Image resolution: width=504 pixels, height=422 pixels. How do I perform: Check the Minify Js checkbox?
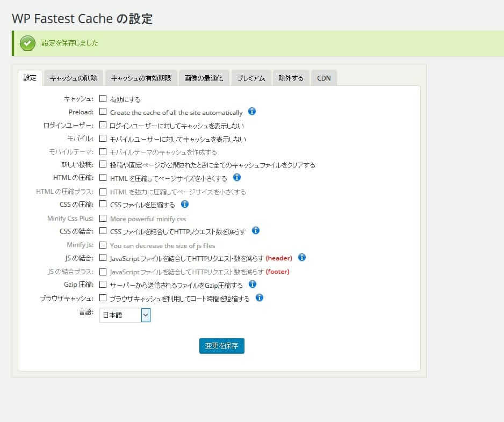pyautogui.click(x=103, y=245)
